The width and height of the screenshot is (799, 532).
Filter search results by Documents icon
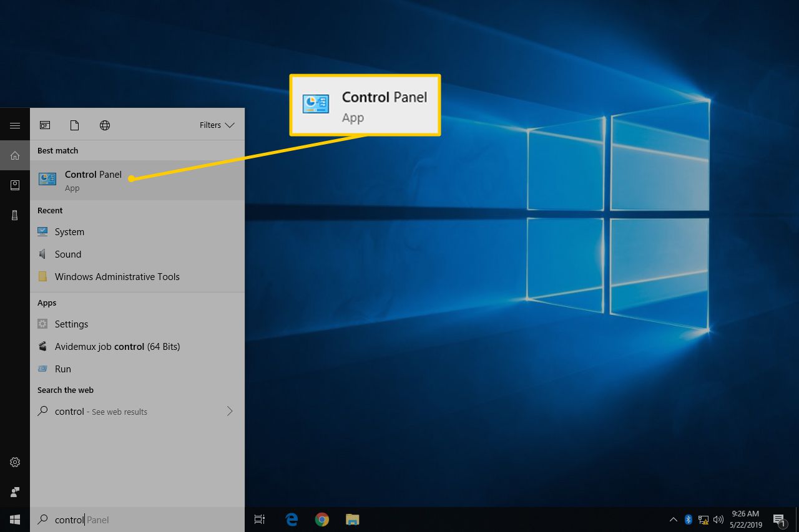(75, 125)
